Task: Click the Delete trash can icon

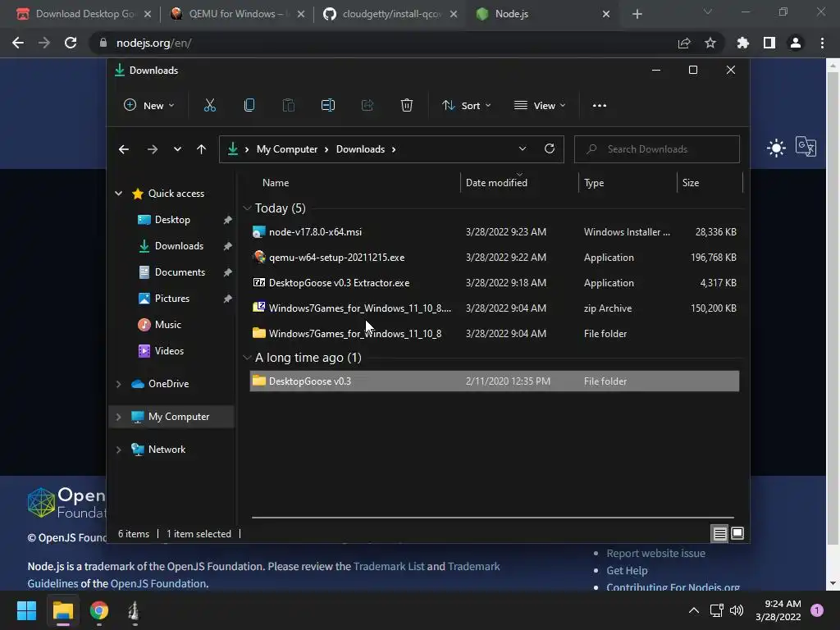Action: click(407, 106)
